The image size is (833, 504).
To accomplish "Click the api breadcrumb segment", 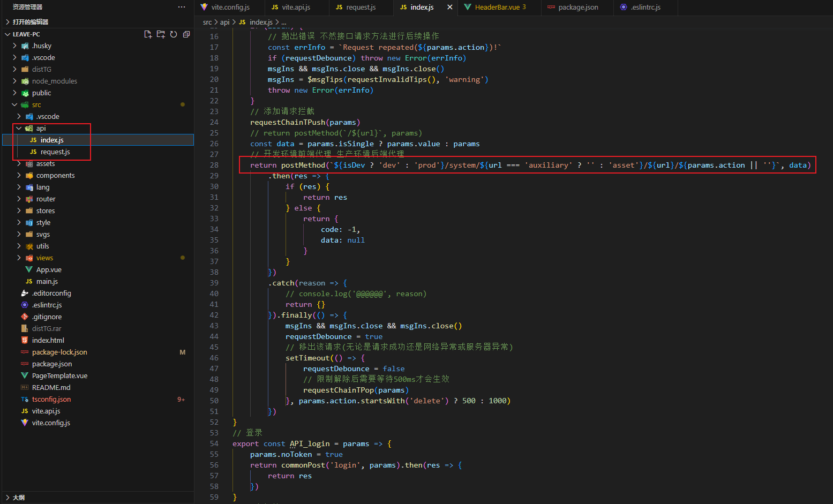I will tap(224, 22).
